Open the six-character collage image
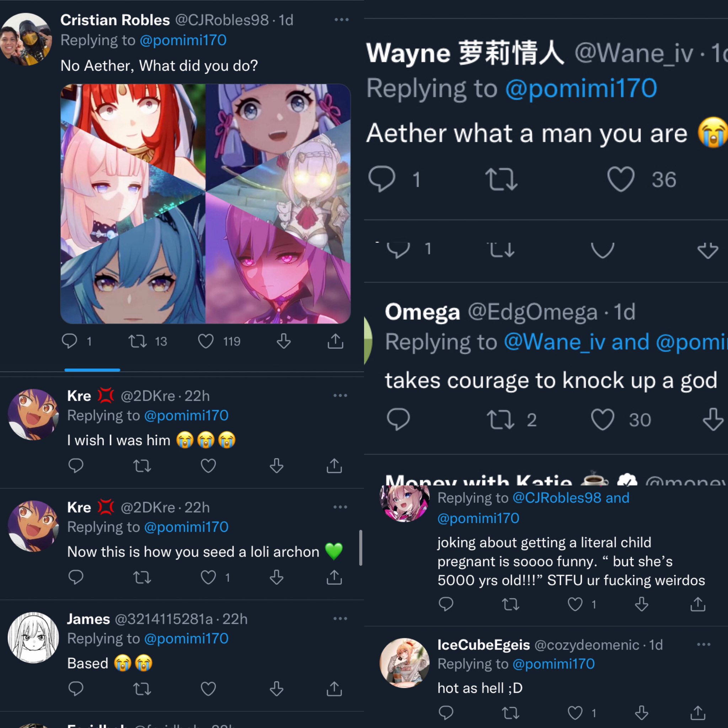 pos(206,204)
